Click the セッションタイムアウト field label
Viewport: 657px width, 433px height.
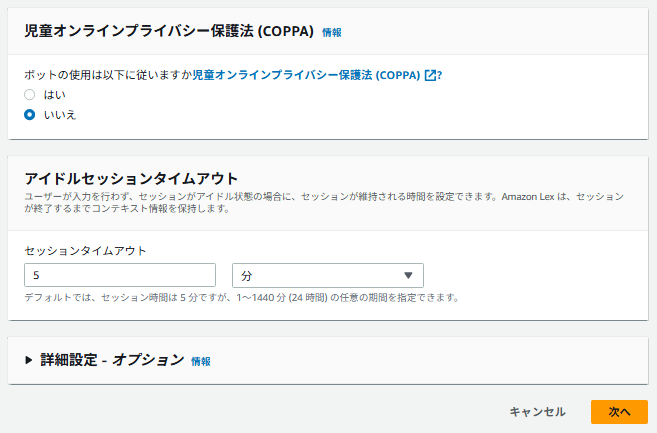tap(85, 250)
